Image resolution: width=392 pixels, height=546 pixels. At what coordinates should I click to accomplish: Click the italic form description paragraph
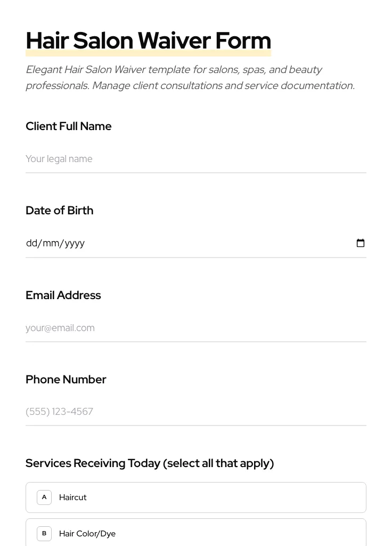[x=190, y=77]
